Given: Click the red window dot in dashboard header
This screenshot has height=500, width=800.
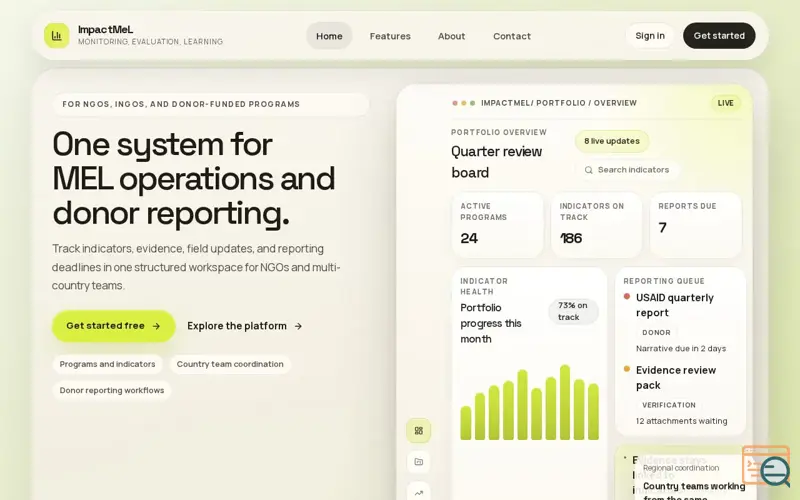Looking at the screenshot, I should [x=455, y=103].
